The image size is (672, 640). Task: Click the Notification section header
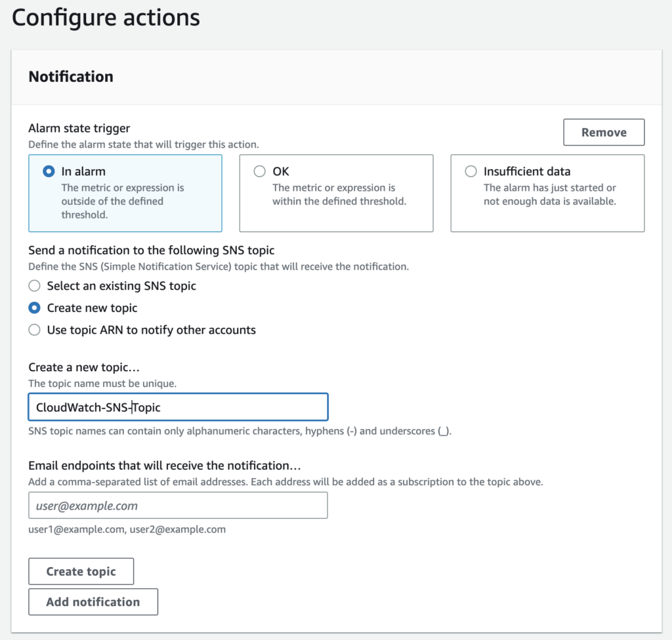[70, 77]
